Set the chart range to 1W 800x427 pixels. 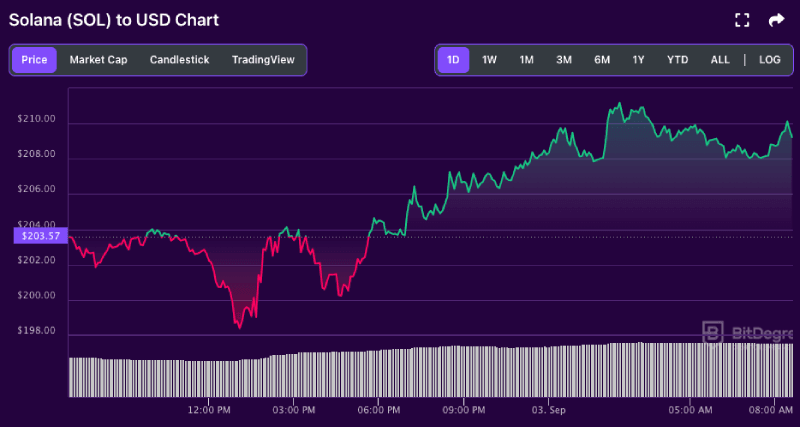tap(489, 60)
